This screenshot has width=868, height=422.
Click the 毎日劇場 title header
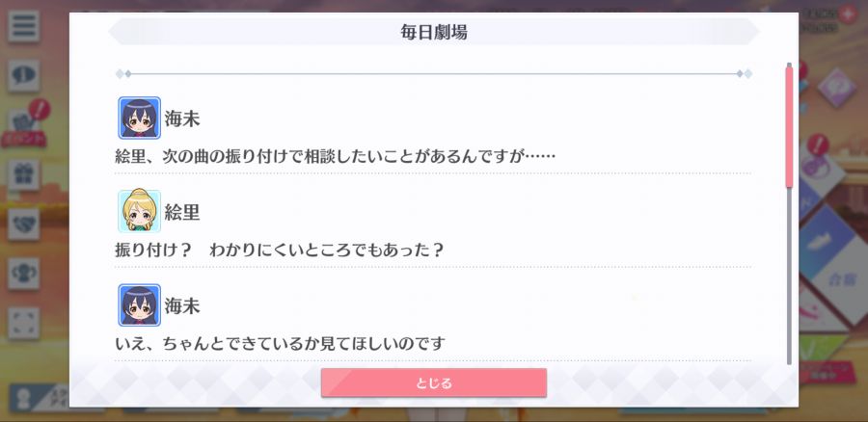tap(433, 32)
